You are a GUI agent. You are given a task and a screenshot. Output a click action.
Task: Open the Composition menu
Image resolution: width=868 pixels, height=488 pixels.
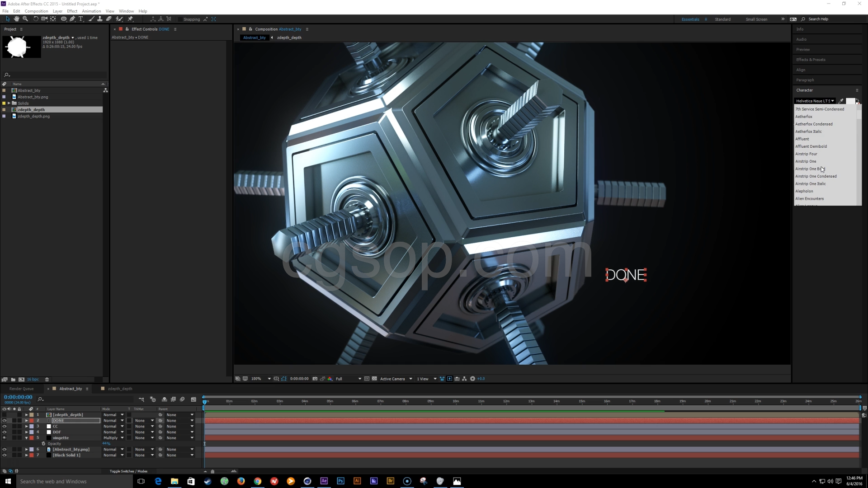(36, 11)
